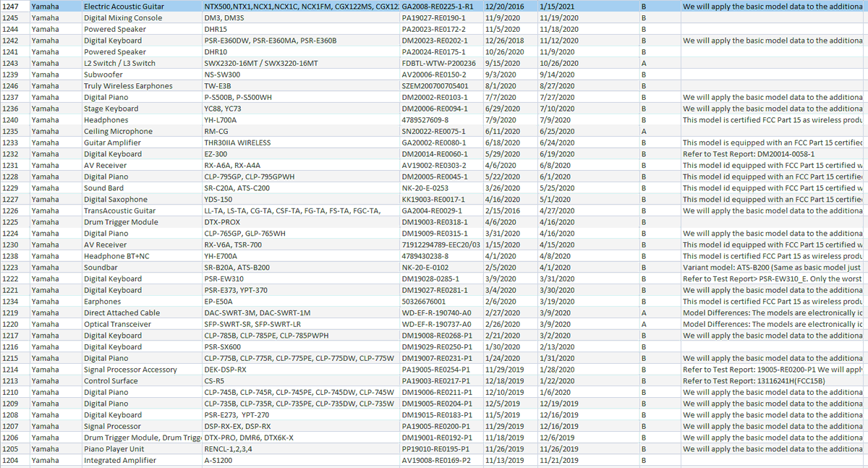Select the 'DEK-DSP-RX' cell
The height and width of the screenshot is (468, 868).
coord(300,370)
